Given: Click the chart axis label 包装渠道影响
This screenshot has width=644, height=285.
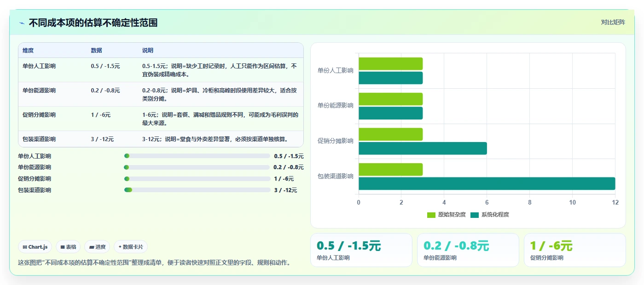Looking at the screenshot, I should click(336, 177).
